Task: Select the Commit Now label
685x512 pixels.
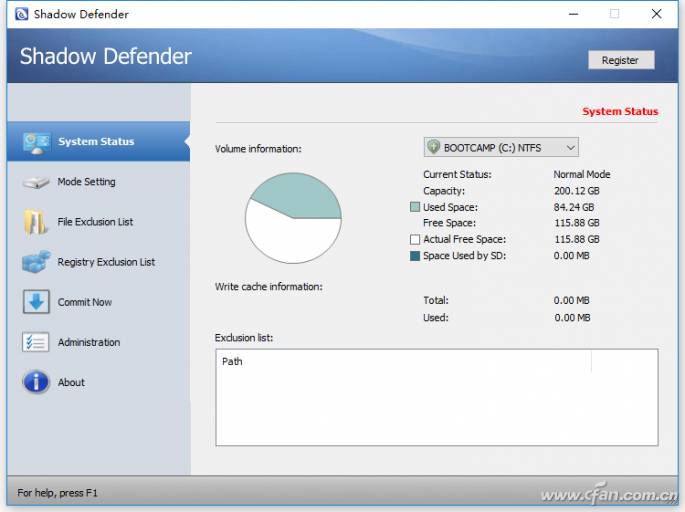Action: 85,302
